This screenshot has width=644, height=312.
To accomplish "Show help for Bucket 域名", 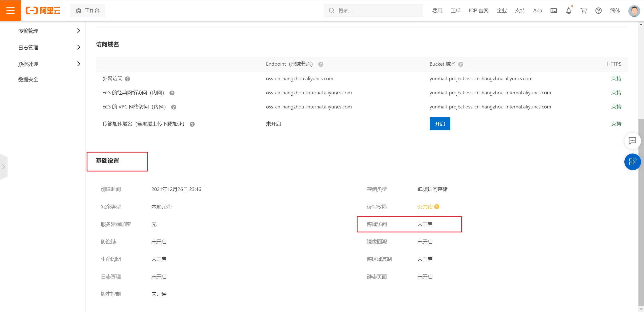I will click(461, 64).
